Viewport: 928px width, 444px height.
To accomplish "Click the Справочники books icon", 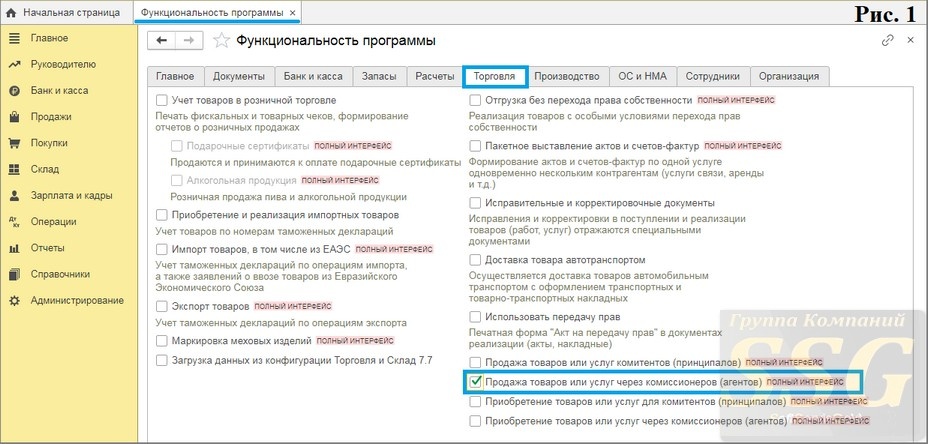I will coord(14,274).
